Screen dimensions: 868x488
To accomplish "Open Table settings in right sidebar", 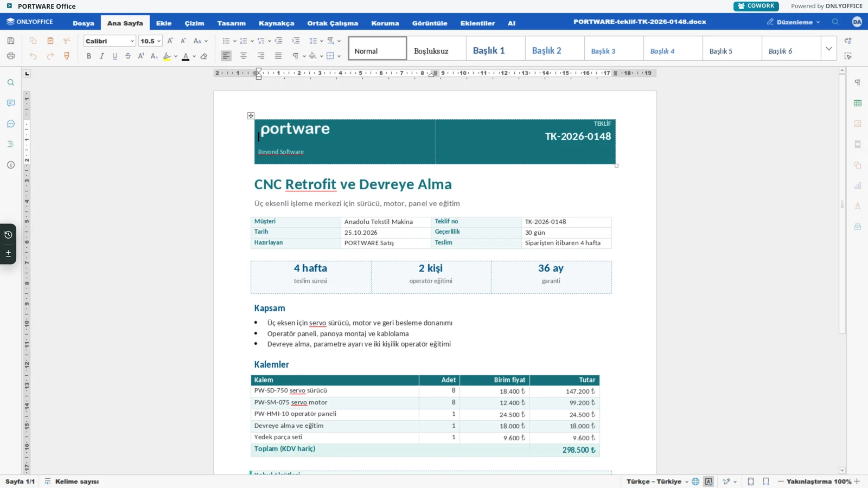I will (x=858, y=103).
